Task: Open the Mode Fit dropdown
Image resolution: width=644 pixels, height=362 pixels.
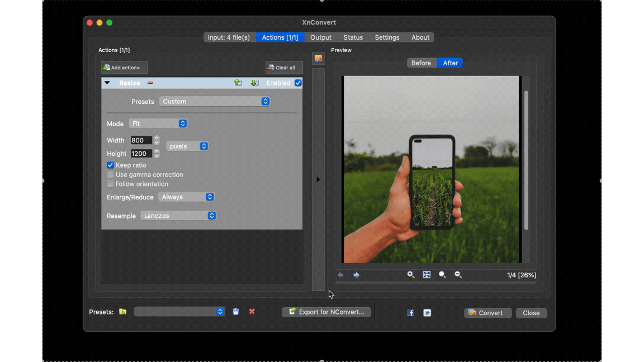Action: tap(158, 123)
